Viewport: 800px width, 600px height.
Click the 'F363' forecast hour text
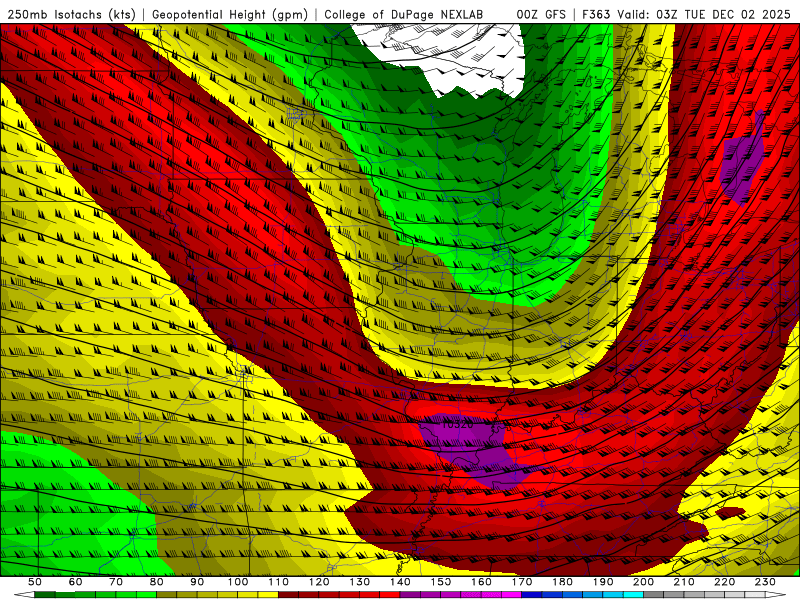tap(596, 14)
